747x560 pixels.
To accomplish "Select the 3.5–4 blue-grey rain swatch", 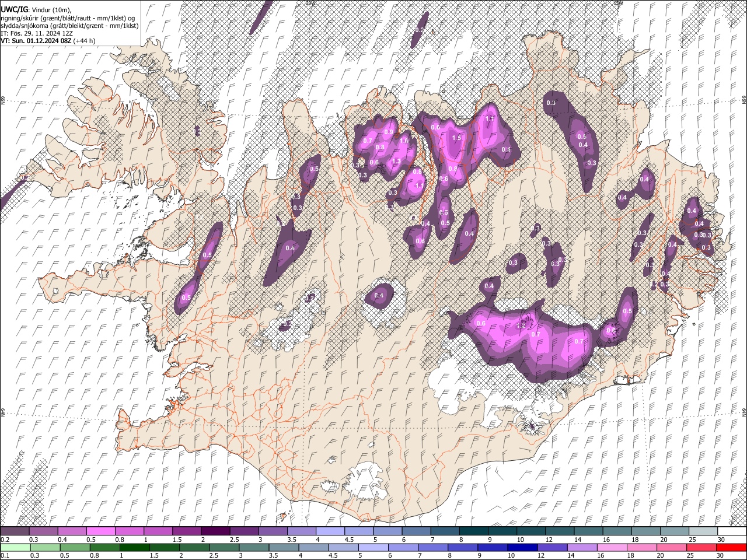I will [x=283, y=547].
